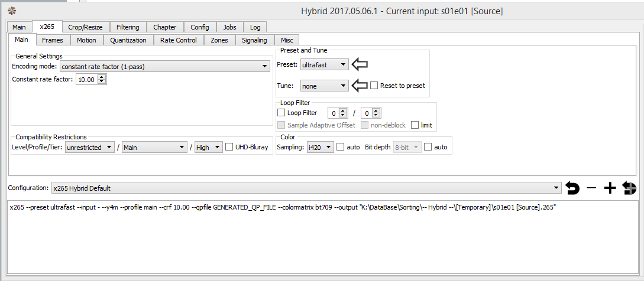Screen dimensions: 644x281
Task: Open the Chapter tab
Action: click(x=165, y=27)
